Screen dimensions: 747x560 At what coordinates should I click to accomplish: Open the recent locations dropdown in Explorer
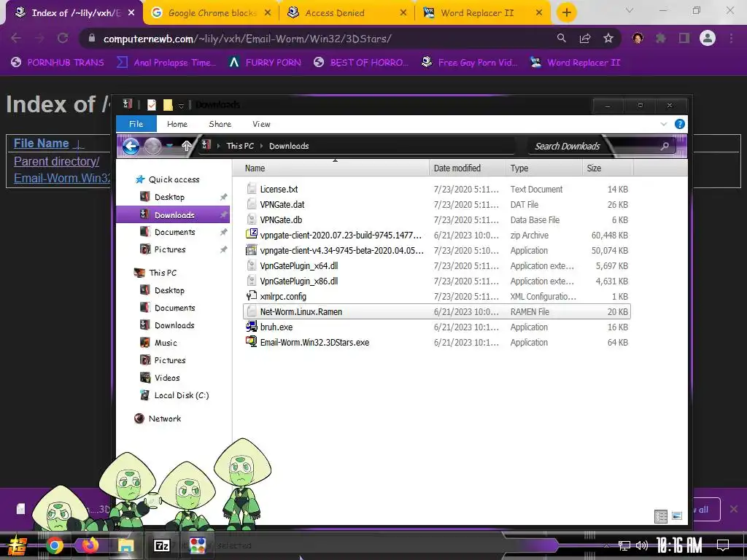pyautogui.click(x=170, y=146)
